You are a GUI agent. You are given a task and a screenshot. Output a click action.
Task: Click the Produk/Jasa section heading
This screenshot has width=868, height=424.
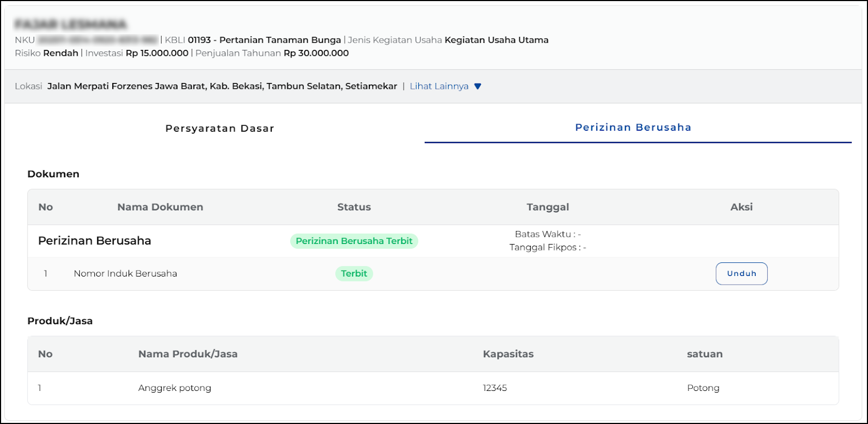click(x=60, y=321)
